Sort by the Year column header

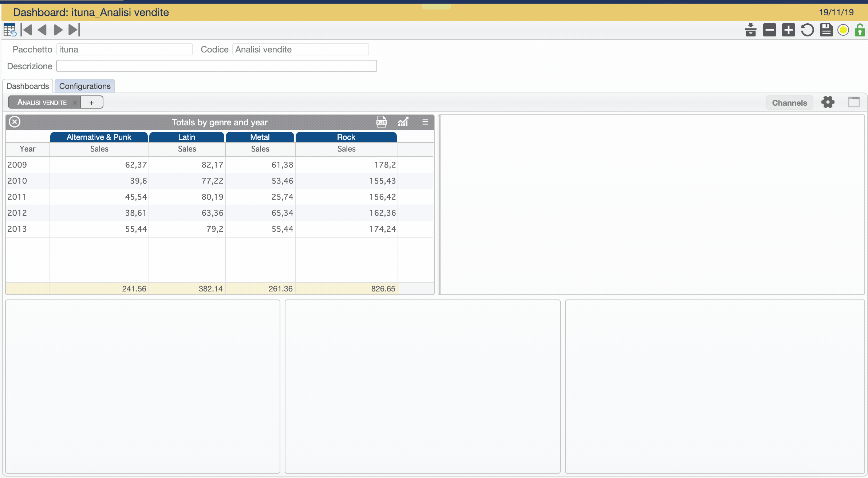pyautogui.click(x=28, y=149)
